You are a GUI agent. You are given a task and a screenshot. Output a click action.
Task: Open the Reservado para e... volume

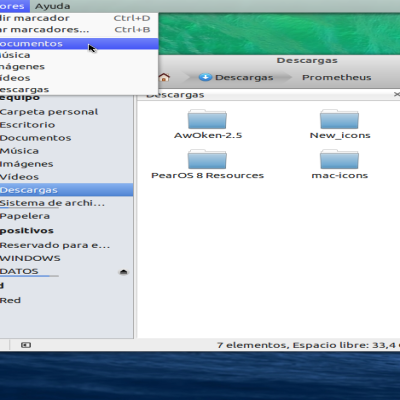(67, 245)
